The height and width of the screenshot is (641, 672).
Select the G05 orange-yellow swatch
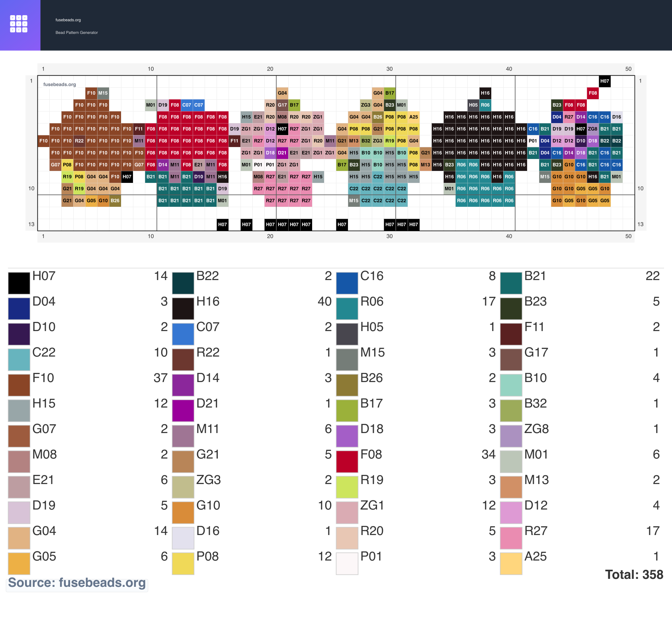[x=19, y=564]
